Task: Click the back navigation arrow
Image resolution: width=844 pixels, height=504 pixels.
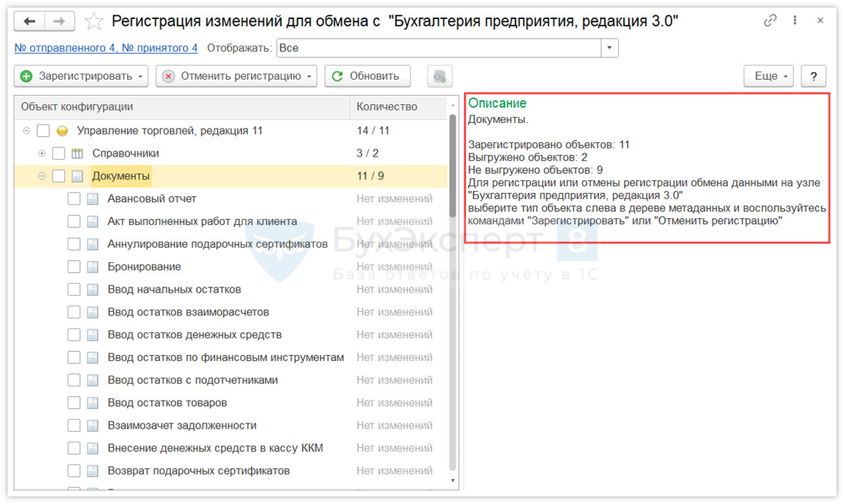Action: tap(30, 21)
